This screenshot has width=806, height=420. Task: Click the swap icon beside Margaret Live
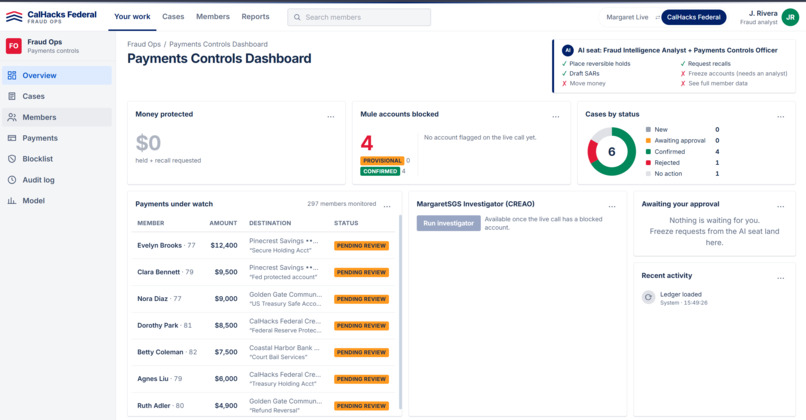[x=657, y=17]
